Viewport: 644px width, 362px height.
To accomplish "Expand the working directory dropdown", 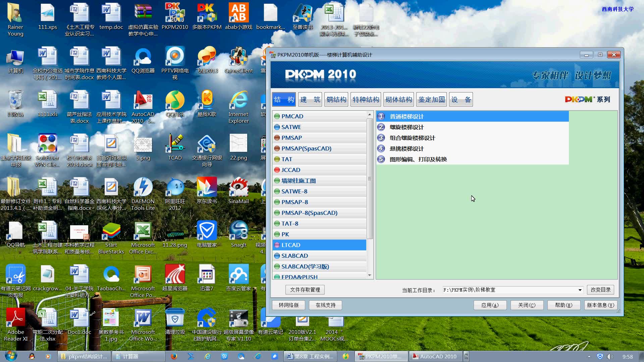I will (x=580, y=290).
